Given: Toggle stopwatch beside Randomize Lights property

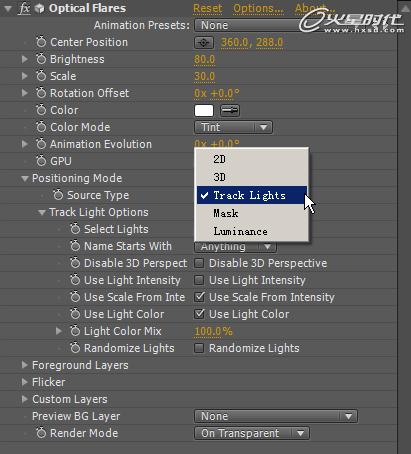Looking at the screenshot, I should point(75,348).
